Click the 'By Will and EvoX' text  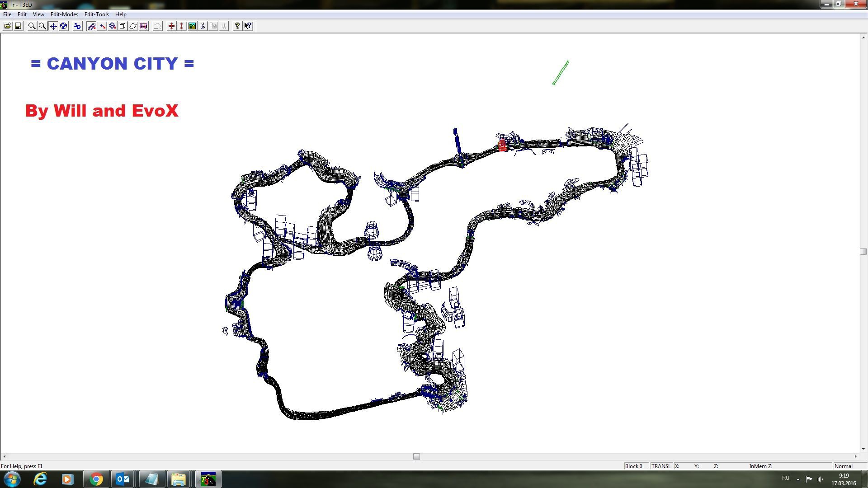pyautogui.click(x=102, y=111)
